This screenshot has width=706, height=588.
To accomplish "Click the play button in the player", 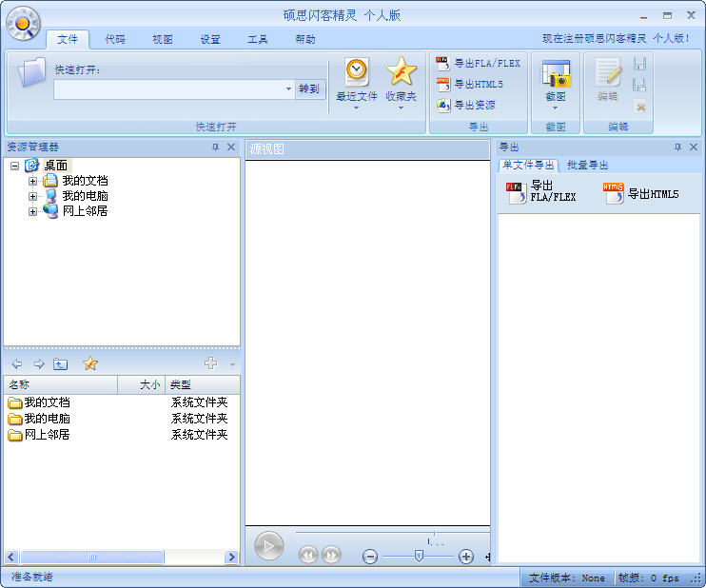I will [x=269, y=546].
